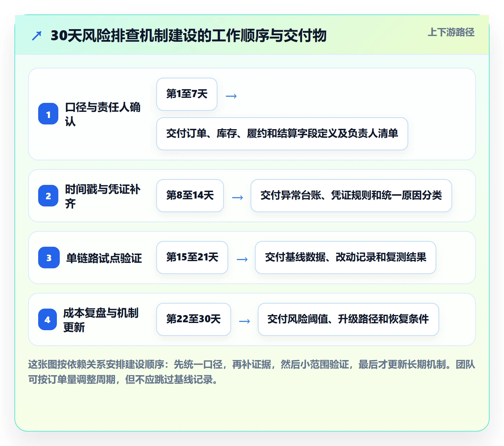Open the deliverable 交付基线数据、改动记录和复测结果
Screen dimensions: 504x446
(x=346, y=258)
